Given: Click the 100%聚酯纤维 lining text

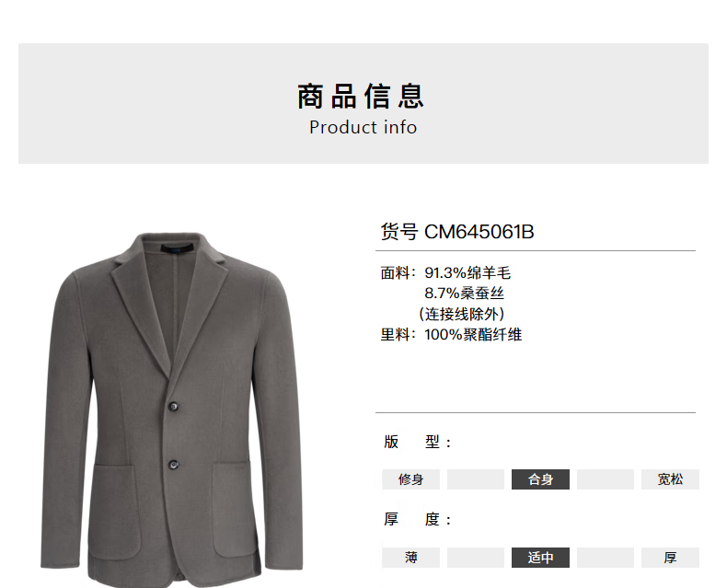Looking at the screenshot, I should [x=473, y=334].
